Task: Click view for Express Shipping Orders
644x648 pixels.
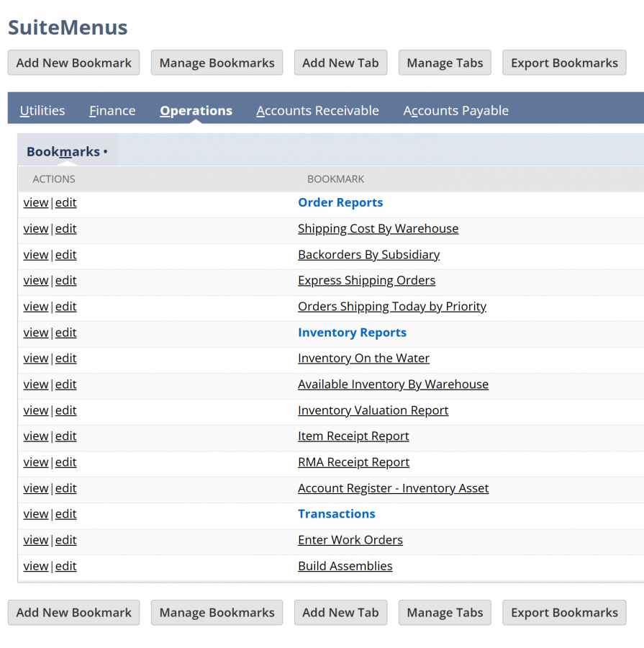Action: tap(36, 280)
